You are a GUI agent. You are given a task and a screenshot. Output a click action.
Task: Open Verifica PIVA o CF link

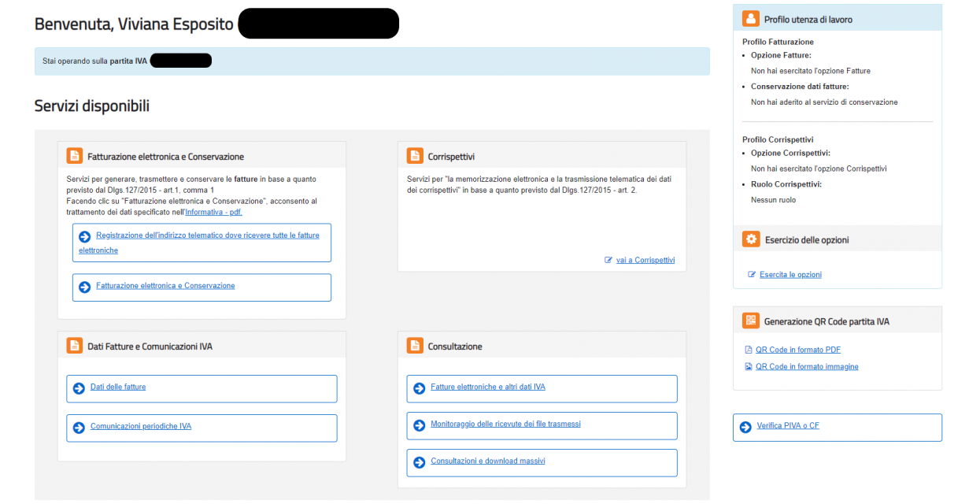pos(788,425)
